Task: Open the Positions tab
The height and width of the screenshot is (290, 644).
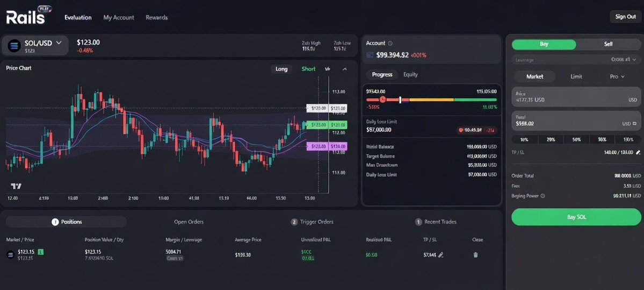Action: coord(66,222)
